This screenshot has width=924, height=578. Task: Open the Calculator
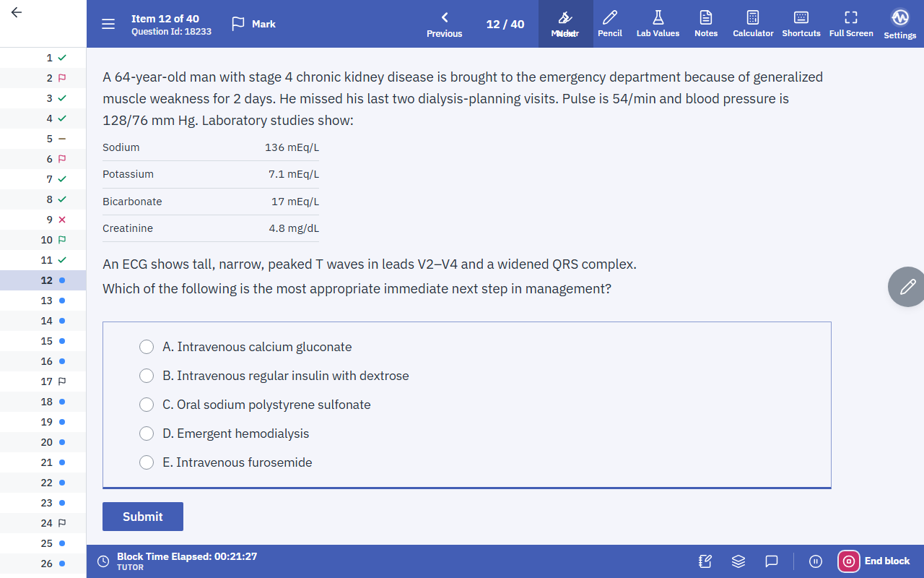click(753, 24)
